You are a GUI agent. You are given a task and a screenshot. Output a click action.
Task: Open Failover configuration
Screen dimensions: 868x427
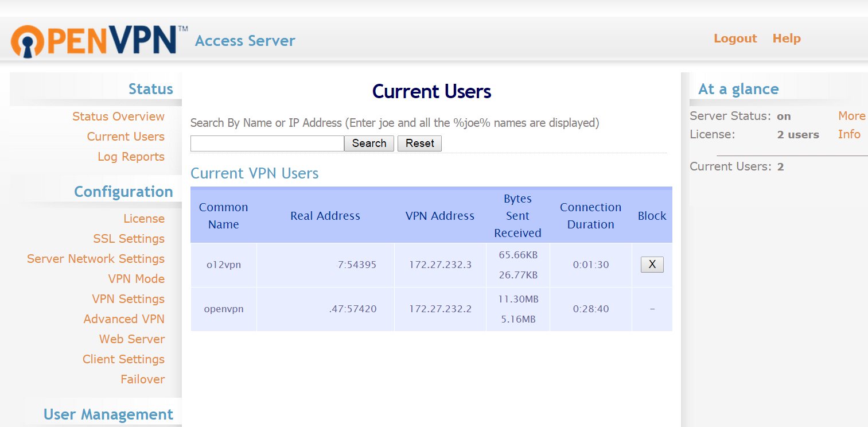143,379
